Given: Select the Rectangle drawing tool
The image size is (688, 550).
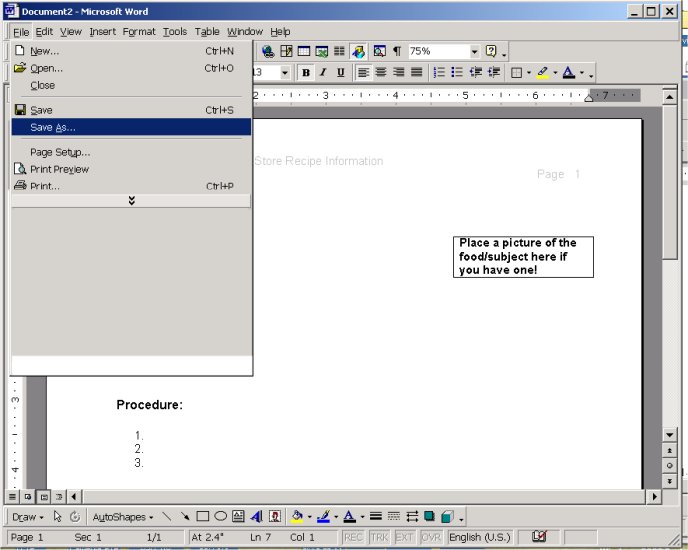Looking at the screenshot, I should point(202,517).
